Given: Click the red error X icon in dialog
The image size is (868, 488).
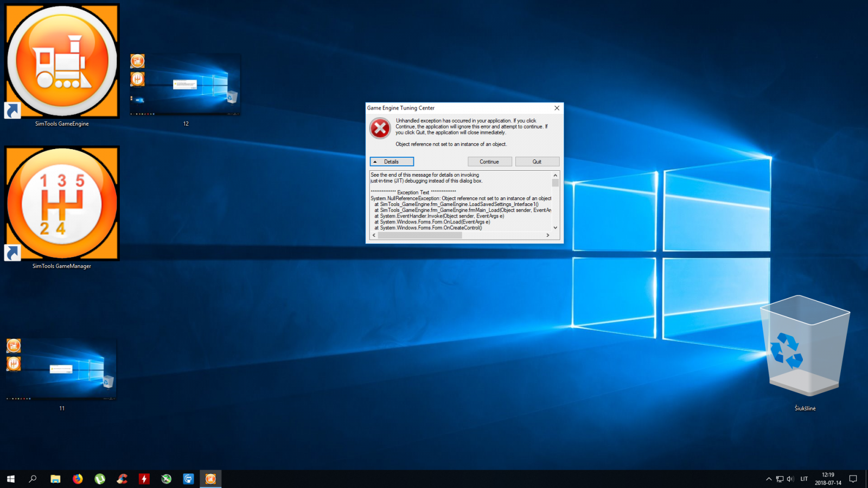Looking at the screenshot, I should click(380, 129).
